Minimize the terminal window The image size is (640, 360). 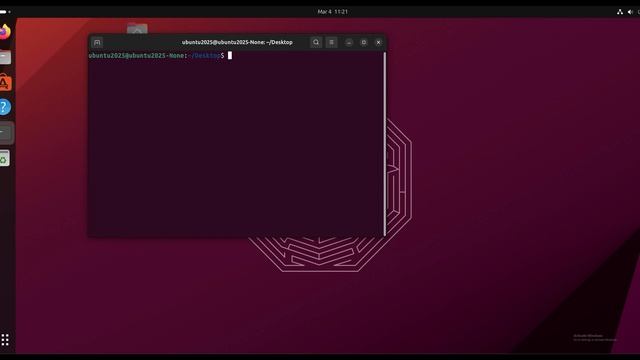[349, 42]
